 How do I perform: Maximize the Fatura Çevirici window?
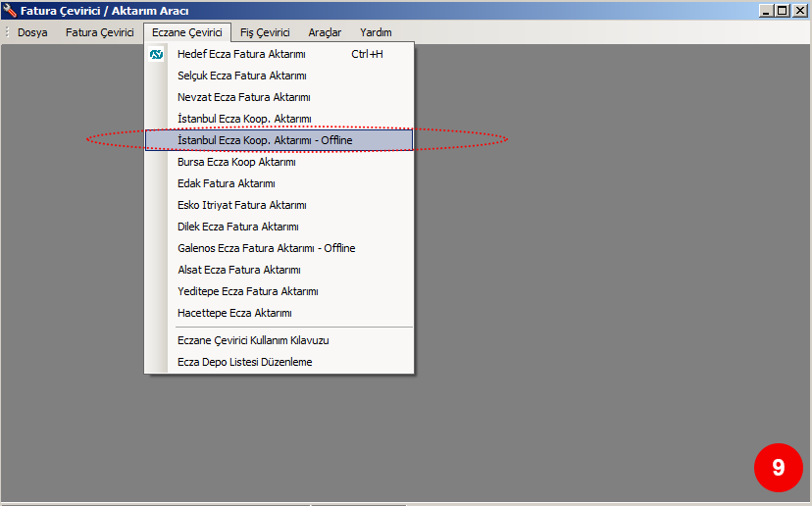coord(783,11)
